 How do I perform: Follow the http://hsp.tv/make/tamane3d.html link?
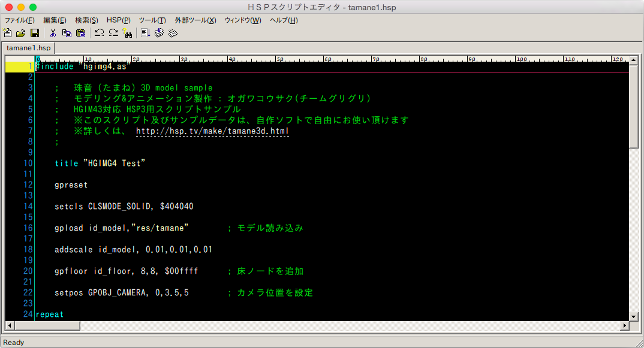(212, 131)
